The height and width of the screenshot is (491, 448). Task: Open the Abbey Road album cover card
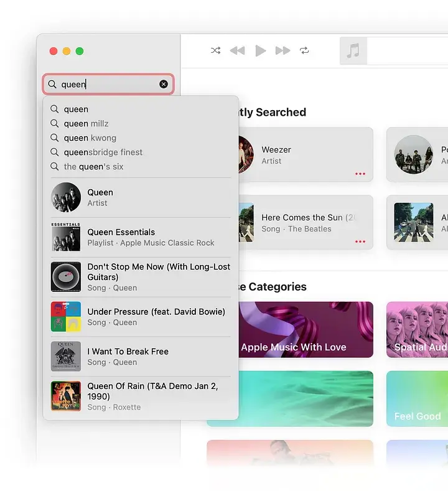(x=418, y=222)
